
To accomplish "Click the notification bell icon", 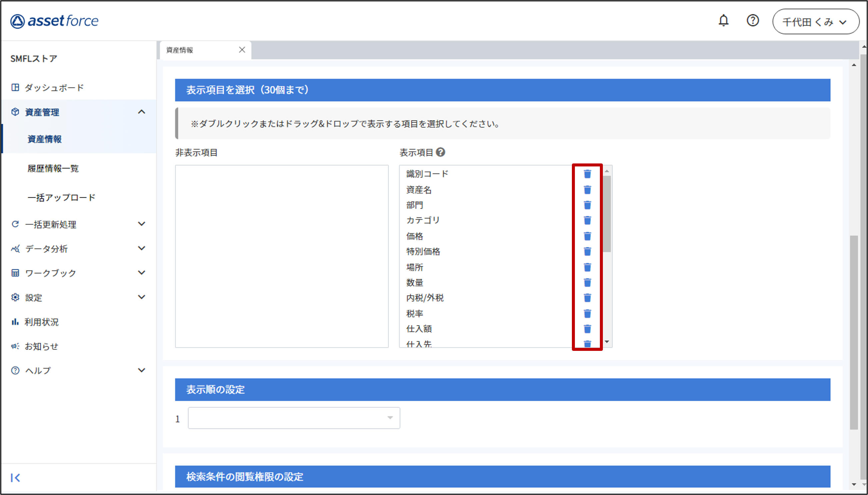I will [723, 21].
